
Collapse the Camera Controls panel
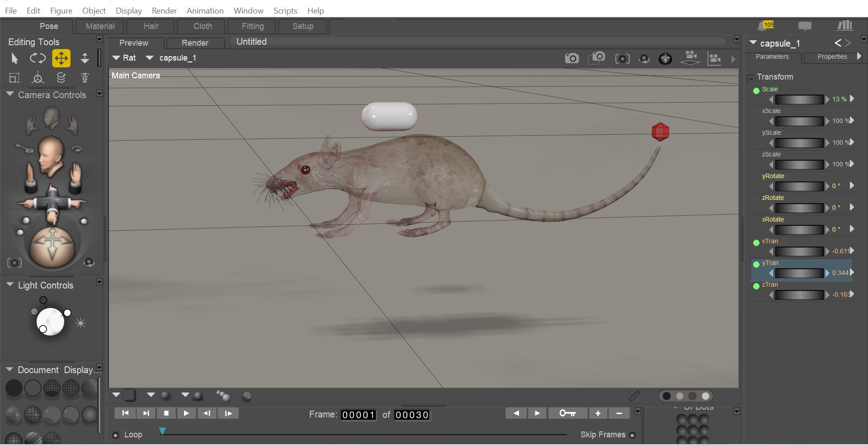coord(9,94)
